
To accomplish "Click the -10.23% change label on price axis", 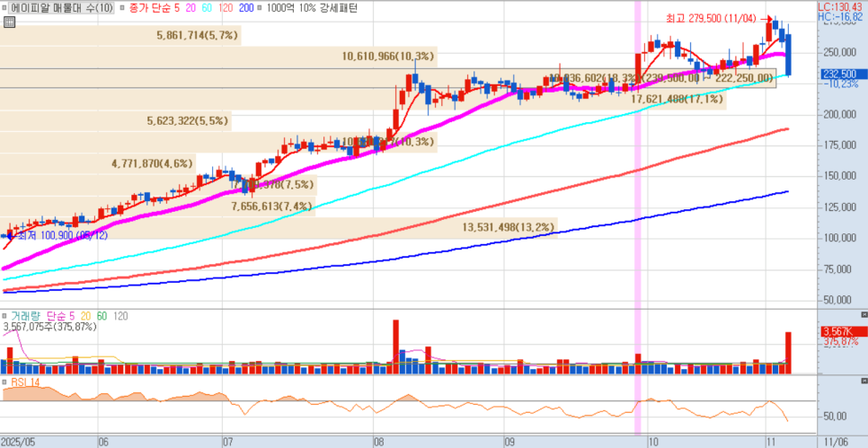I will [x=843, y=84].
